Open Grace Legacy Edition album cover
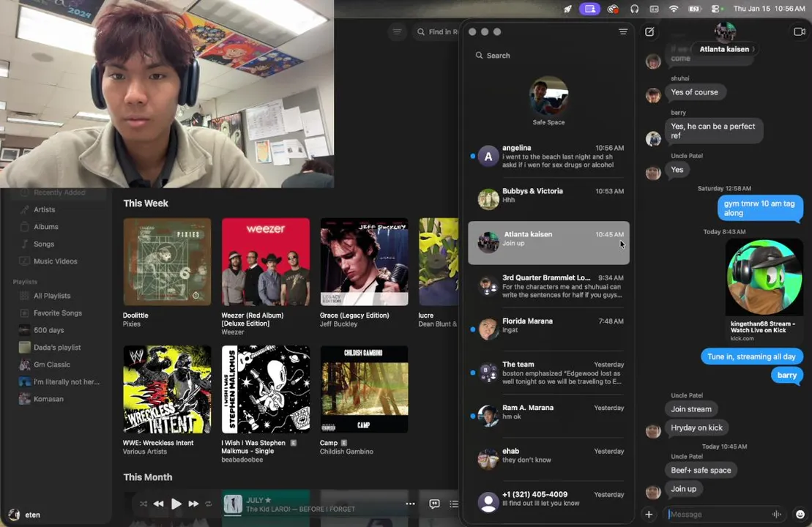The image size is (812, 527). (364, 261)
